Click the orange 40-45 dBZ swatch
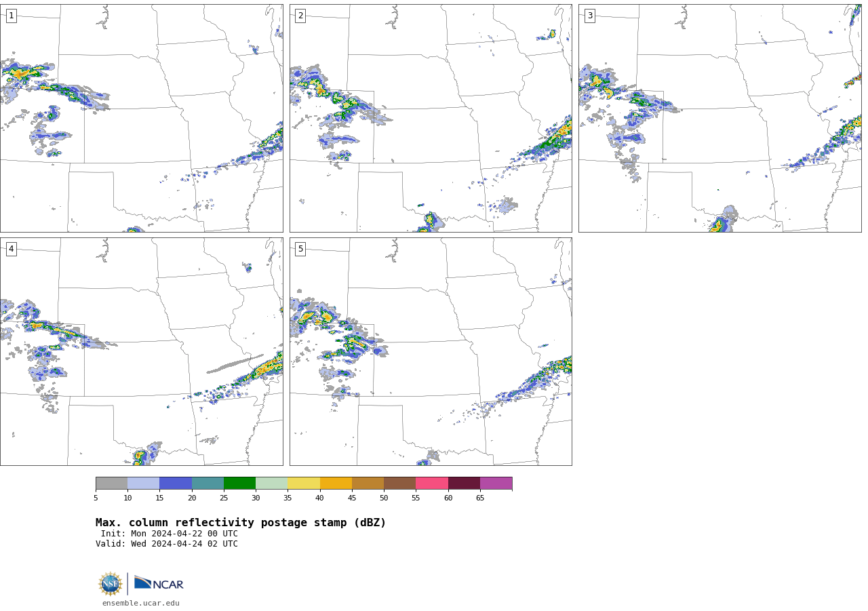The height and width of the screenshot is (611, 868). (336, 484)
